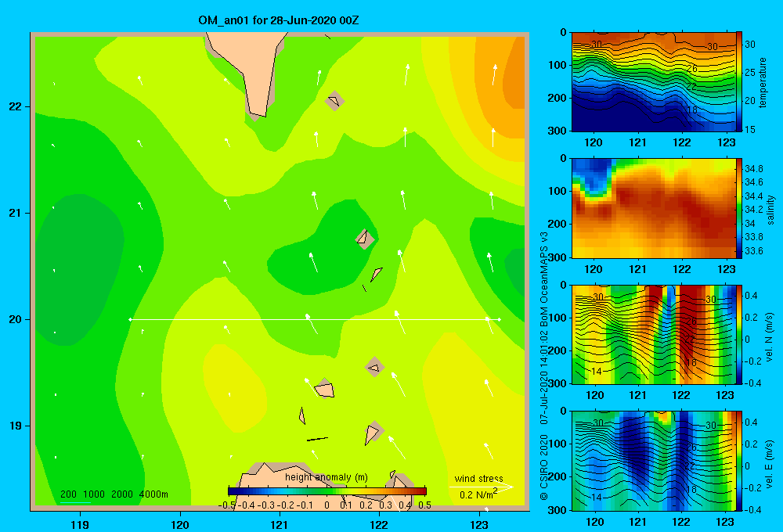
Task: Click the 'vel. N (m/s)' label
Action: (x=769, y=337)
